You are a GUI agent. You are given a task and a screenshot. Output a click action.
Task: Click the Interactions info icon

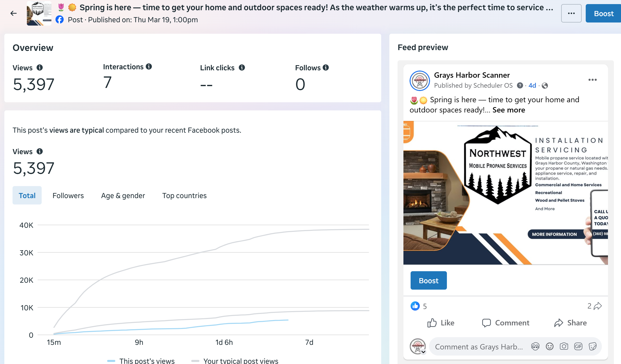pyautogui.click(x=149, y=67)
